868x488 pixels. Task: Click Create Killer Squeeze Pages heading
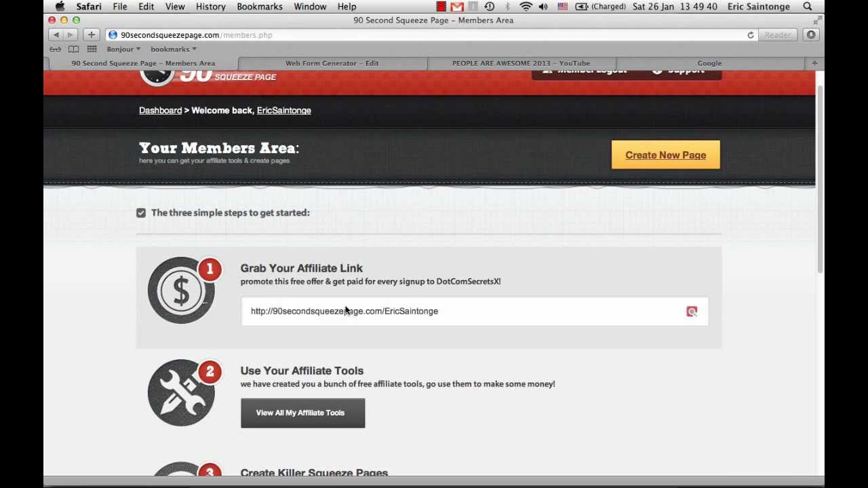pos(314,472)
